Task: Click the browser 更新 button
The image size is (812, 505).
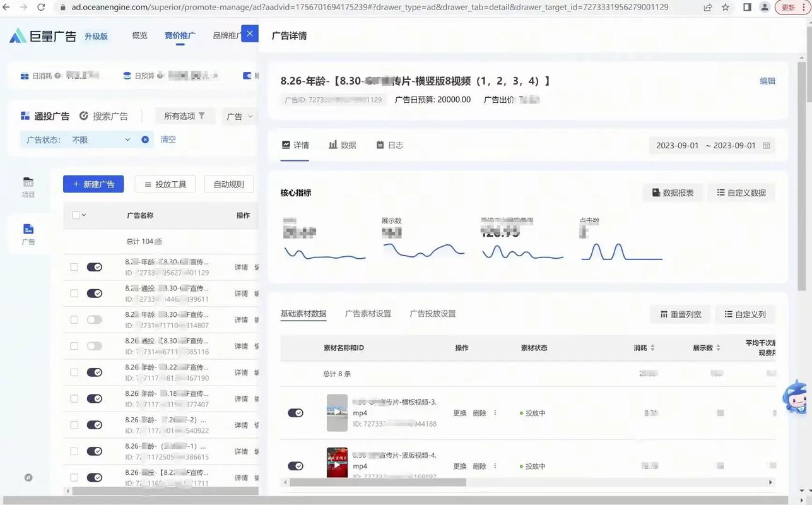Action: 792,8
